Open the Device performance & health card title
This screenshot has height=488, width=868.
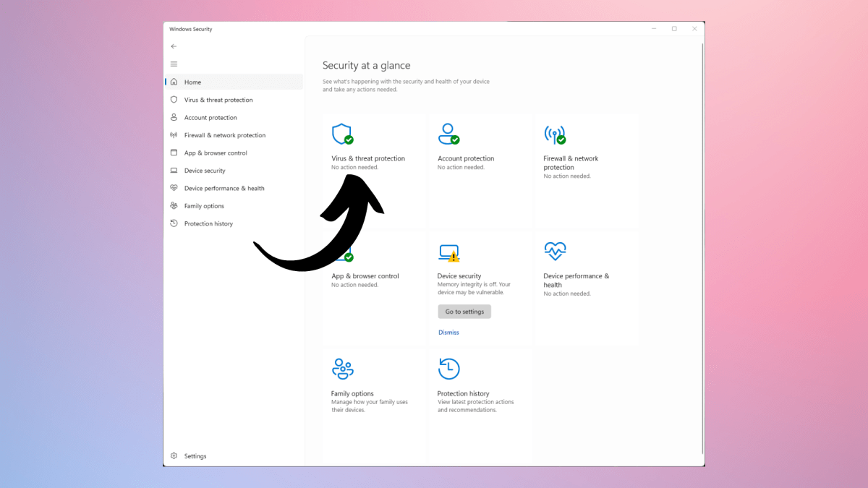pos(576,281)
